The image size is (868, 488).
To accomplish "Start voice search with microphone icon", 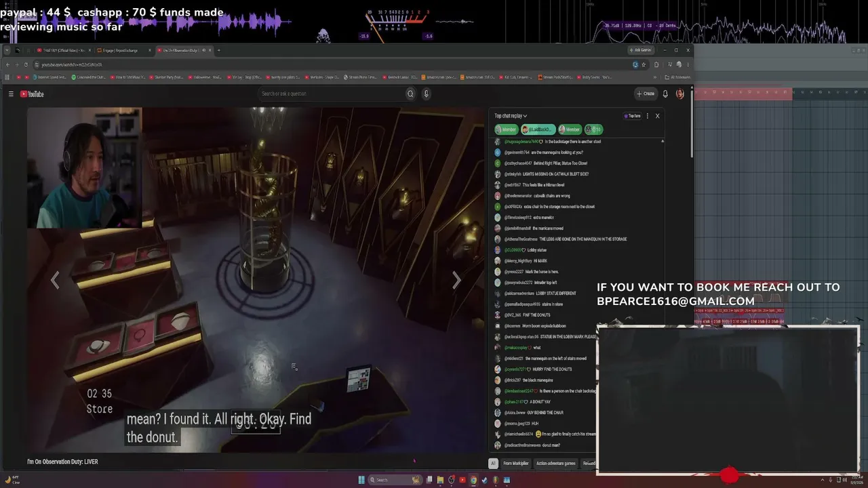I will pyautogui.click(x=426, y=94).
